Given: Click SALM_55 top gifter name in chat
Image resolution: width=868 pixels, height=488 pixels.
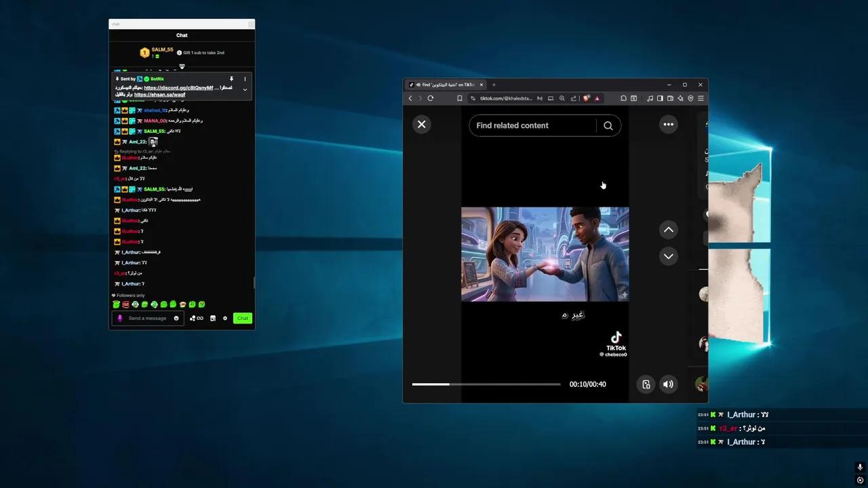Looking at the screenshot, I should pos(162,49).
